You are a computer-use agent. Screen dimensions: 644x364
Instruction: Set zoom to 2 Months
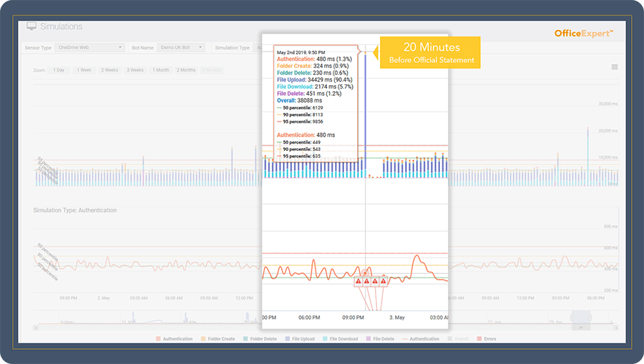click(186, 70)
